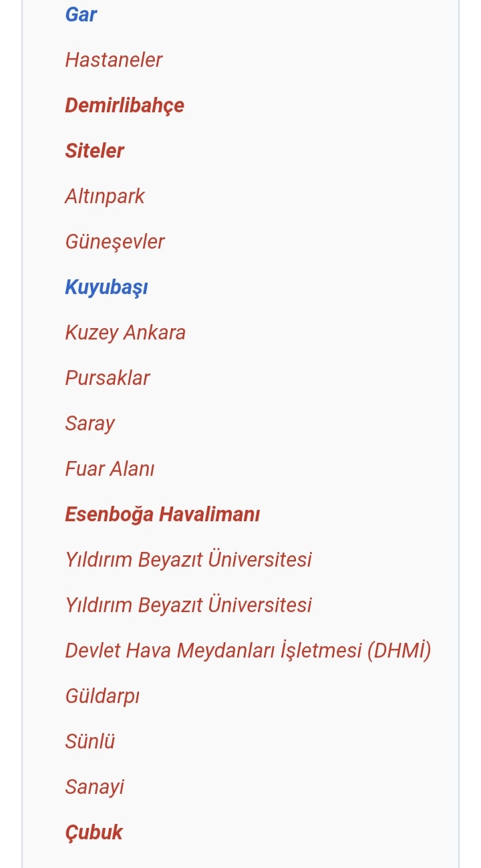
Task: Select the Pursaklar link
Action: tap(108, 378)
